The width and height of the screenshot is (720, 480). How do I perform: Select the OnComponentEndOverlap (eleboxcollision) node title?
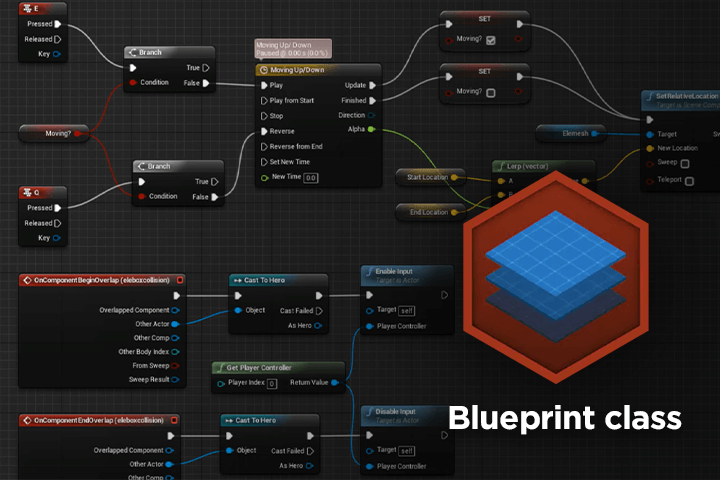tap(99, 420)
